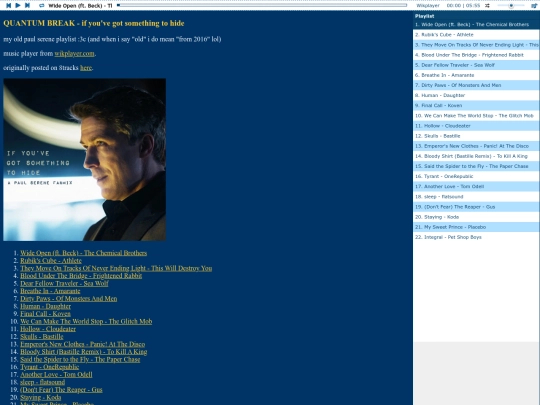Open link 'They Move On Tracks Of Never Ending Light'
The width and height of the screenshot is (540, 405).
point(116,268)
